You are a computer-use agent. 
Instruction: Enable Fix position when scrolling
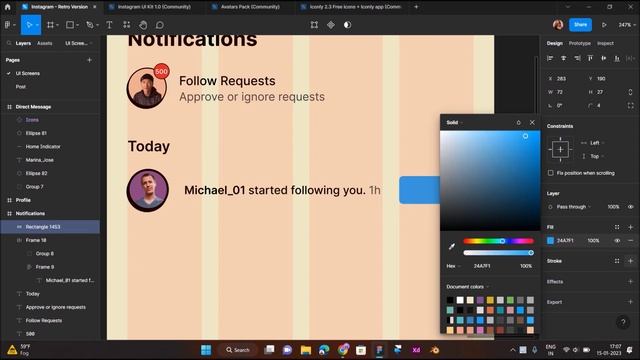[551, 173]
